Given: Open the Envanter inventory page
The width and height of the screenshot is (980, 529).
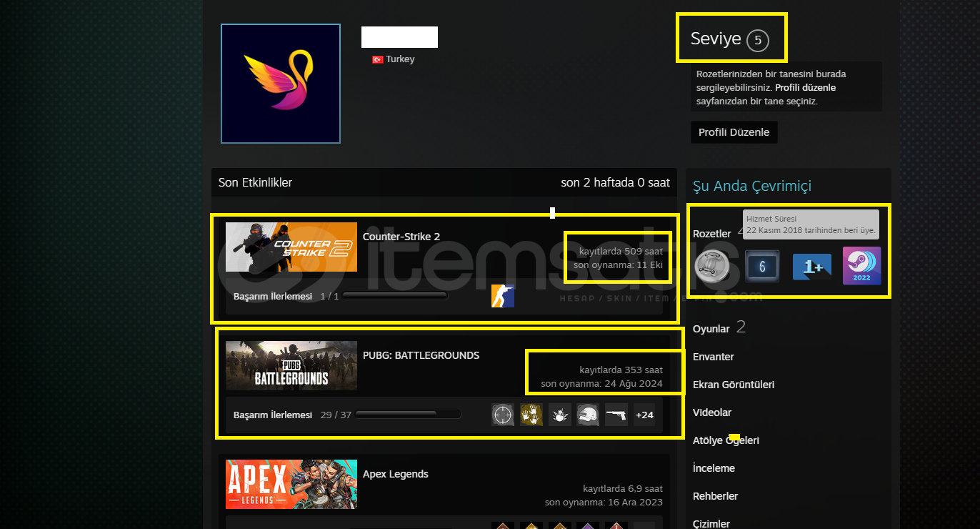Looking at the screenshot, I should [x=714, y=357].
